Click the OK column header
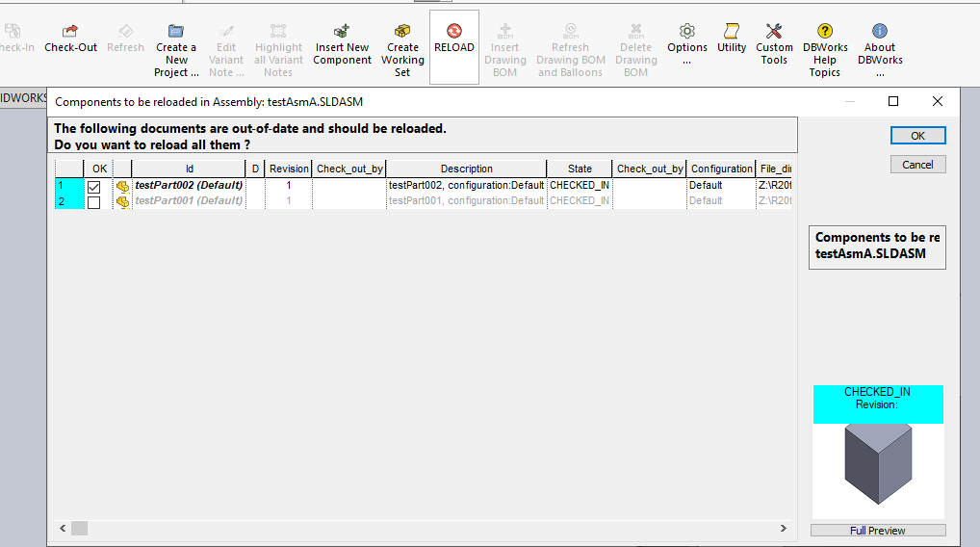Image resolution: width=980 pixels, height=547 pixels. tap(99, 169)
